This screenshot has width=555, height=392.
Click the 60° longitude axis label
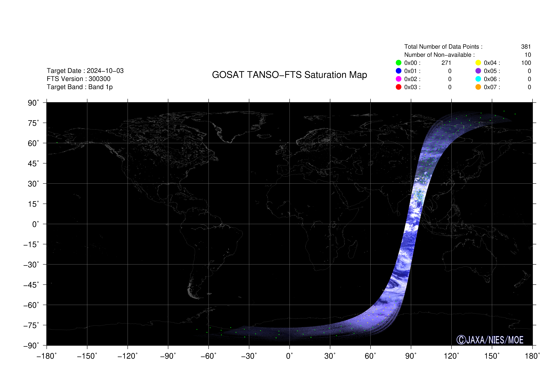click(x=370, y=356)
